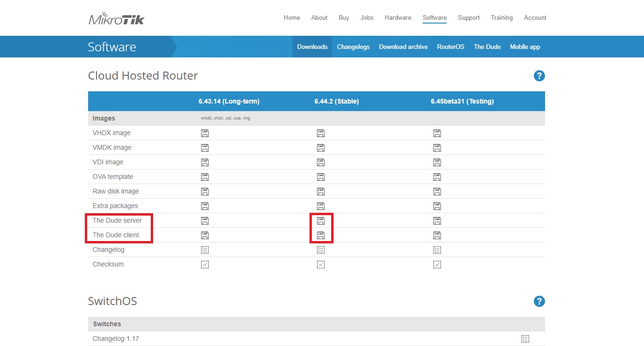The image size is (644, 346).
Task: Click Checksum row label
Action: [x=108, y=264]
